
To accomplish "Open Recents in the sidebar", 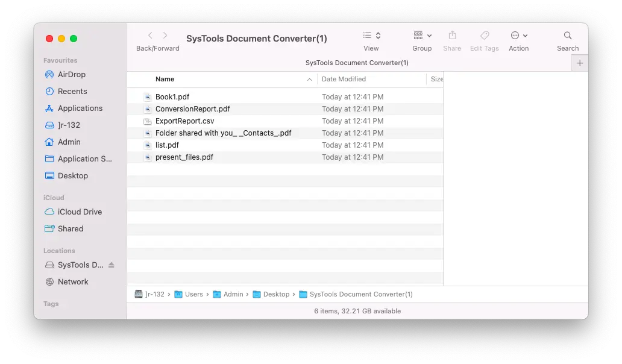I will pos(72,91).
